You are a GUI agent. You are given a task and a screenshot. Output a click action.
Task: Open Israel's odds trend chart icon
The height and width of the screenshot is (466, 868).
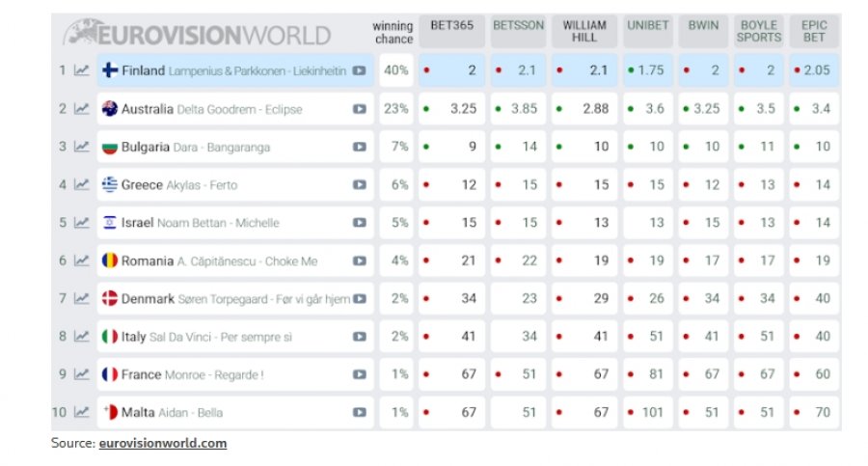(x=81, y=222)
